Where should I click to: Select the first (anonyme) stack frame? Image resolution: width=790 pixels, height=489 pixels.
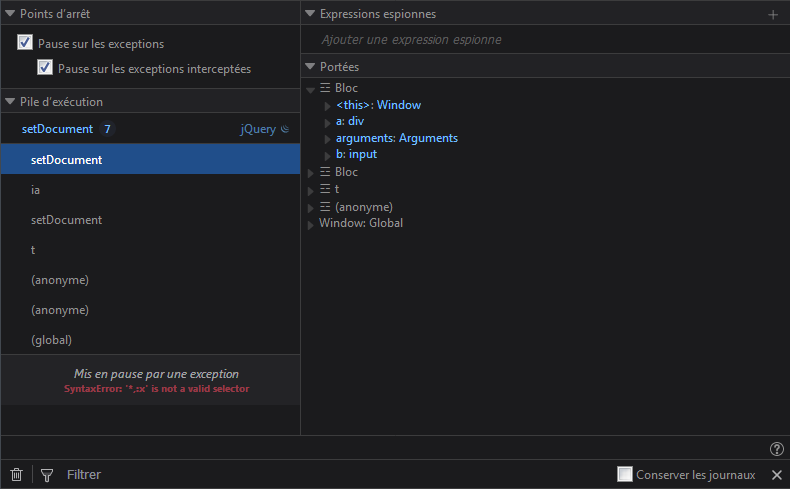pyautogui.click(x=150, y=280)
